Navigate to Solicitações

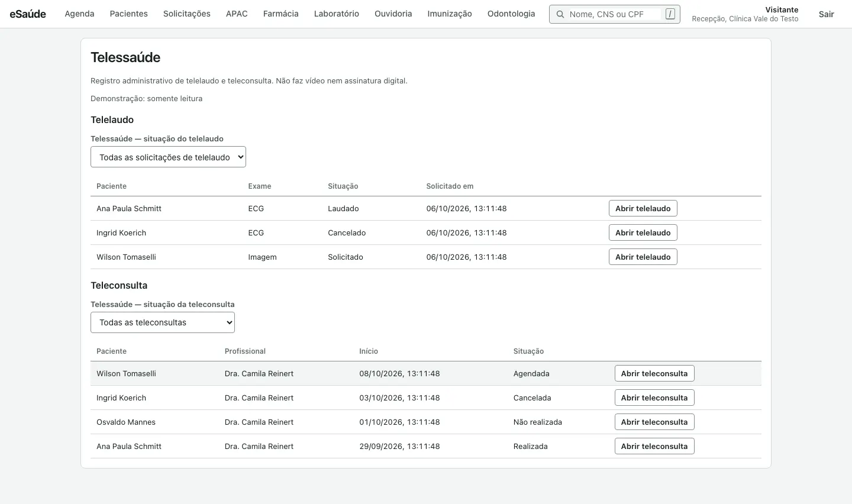(187, 14)
